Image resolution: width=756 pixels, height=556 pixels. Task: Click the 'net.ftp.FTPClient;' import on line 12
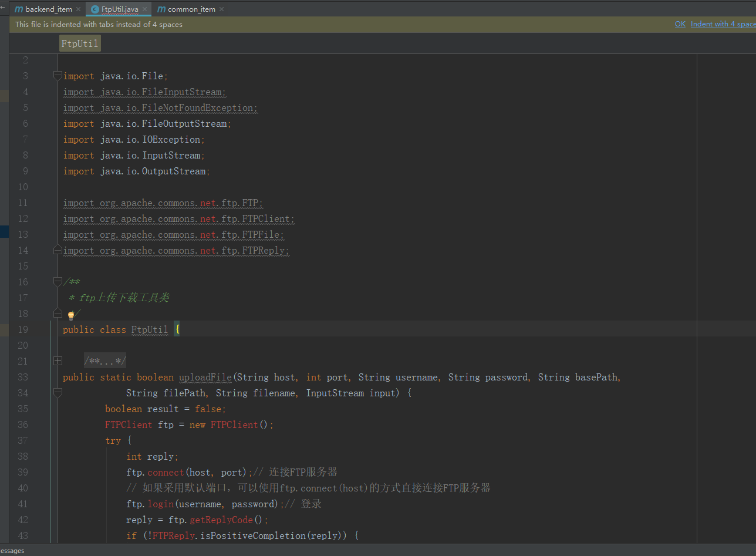(x=248, y=218)
